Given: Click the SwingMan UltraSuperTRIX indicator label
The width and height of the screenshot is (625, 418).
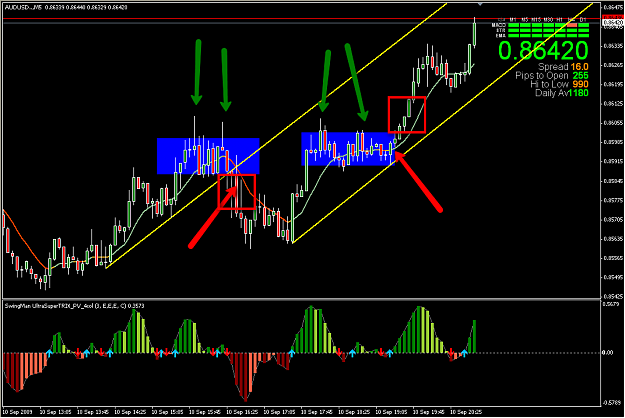Looking at the screenshot, I should pyautogui.click(x=75, y=306).
